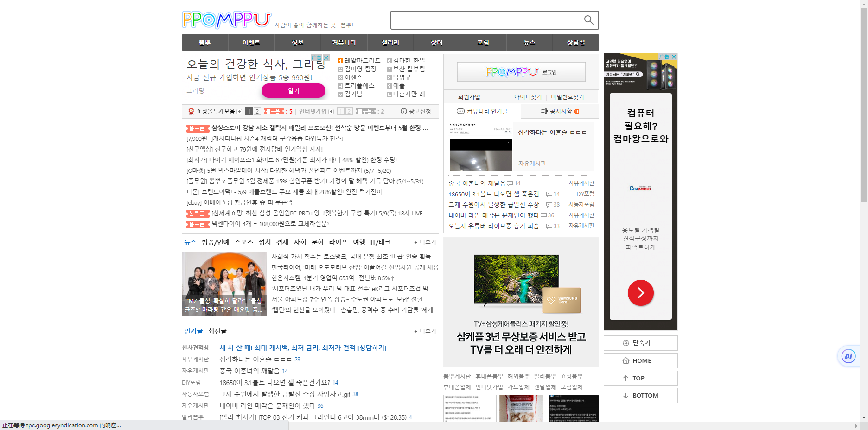Select the 정치 news category

pos(265,242)
